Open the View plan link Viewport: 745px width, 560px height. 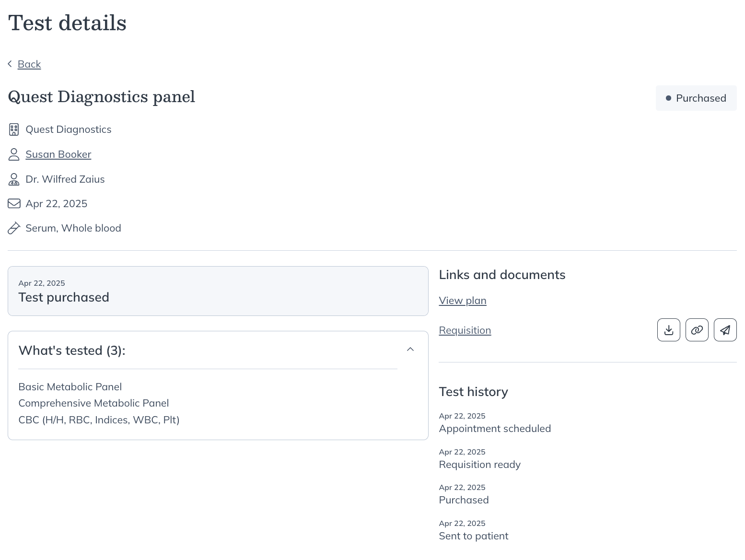click(x=462, y=300)
